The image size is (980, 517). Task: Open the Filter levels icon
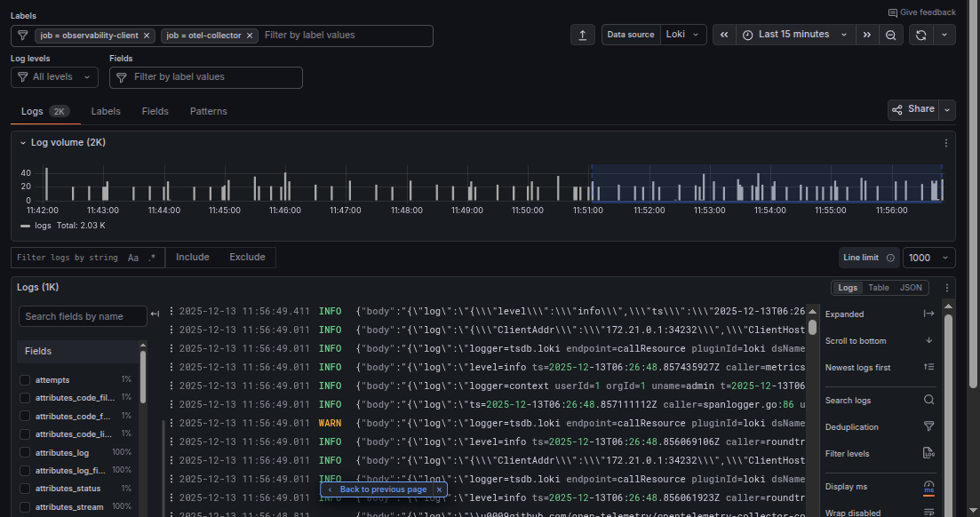point(928,453)
